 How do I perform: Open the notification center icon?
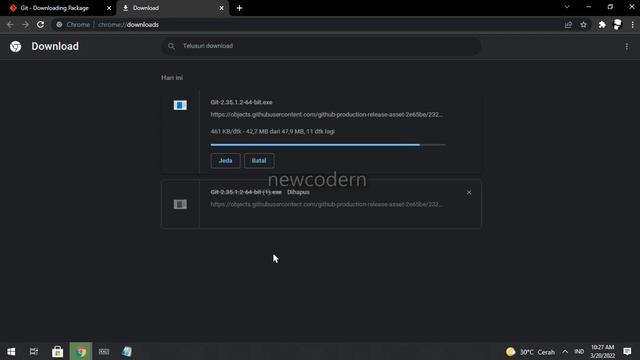pos(627,351)
